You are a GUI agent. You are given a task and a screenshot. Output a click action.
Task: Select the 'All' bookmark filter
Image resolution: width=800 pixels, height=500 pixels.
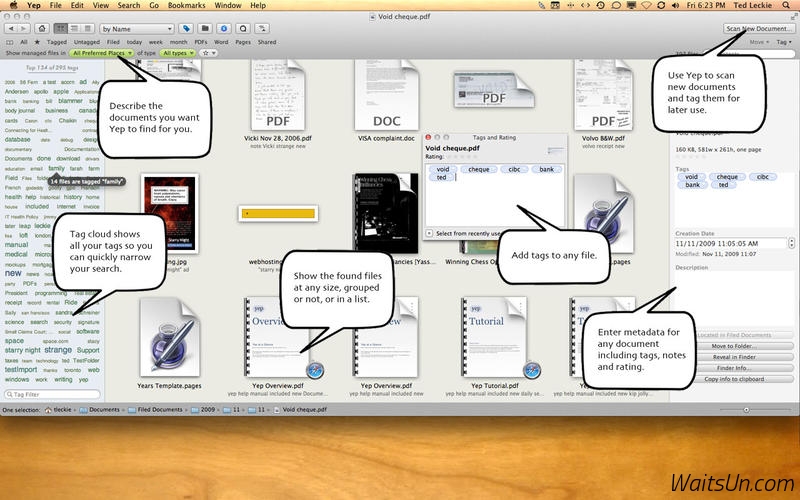23,42
